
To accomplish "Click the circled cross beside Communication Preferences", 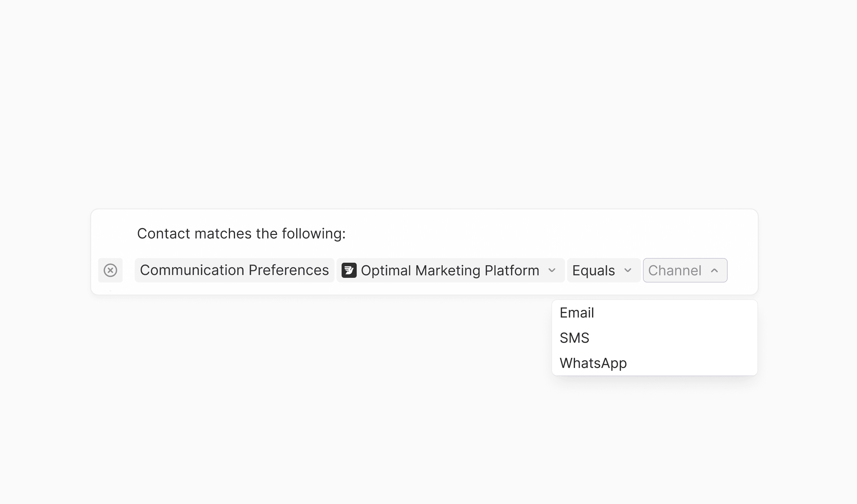I will (111, 270).
